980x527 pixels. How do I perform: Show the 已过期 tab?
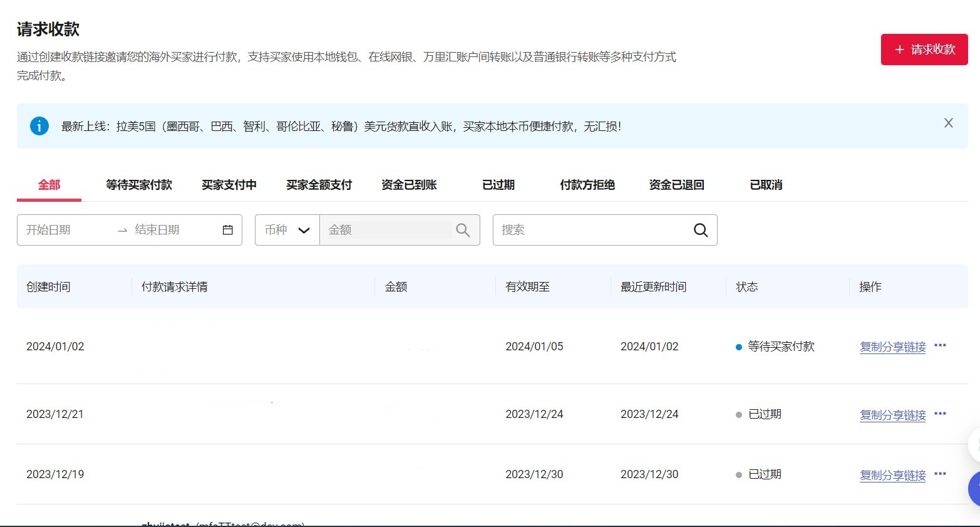[498, 185]
